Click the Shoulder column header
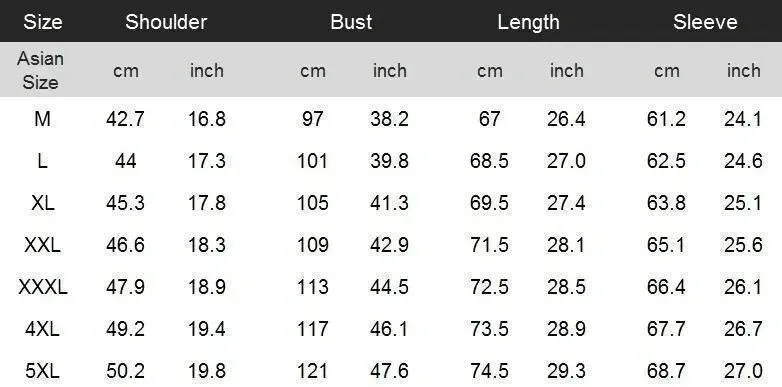The width and height of the screenshot is (782, 387). pos(166,22)
